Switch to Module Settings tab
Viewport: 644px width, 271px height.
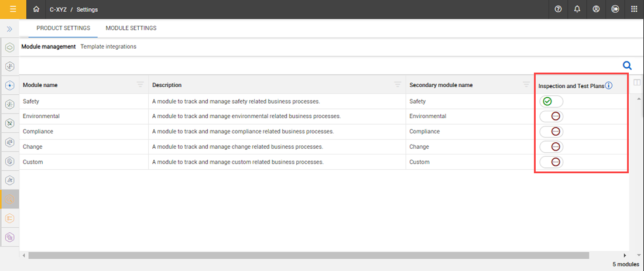[x=131, y=28]
